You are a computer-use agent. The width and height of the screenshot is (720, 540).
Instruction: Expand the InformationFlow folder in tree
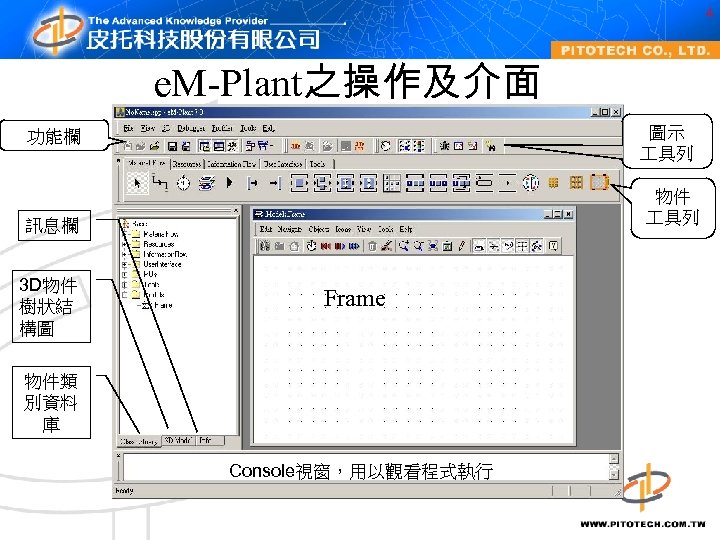124,254
